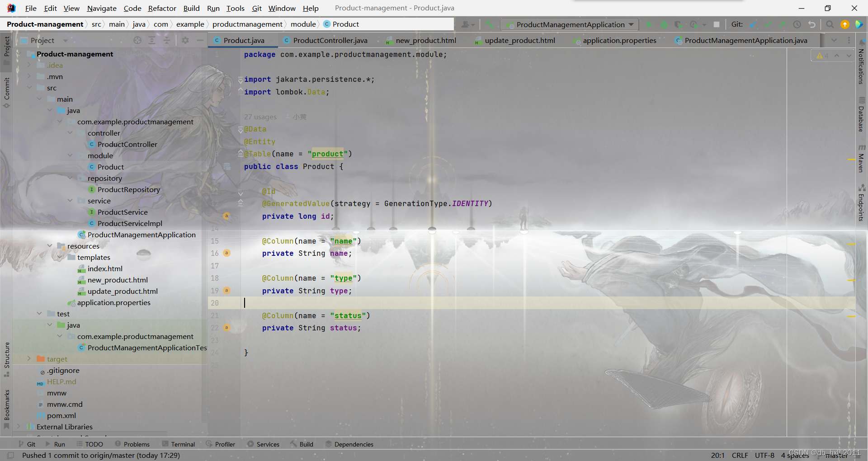The width and height of the screenshot is (868, 461).
Task: Start debugging with the bug icon
Action: (x=664, y=24)
